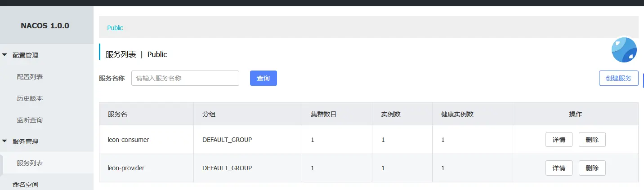Click 删除 for leon-consumer

(592, 140)
